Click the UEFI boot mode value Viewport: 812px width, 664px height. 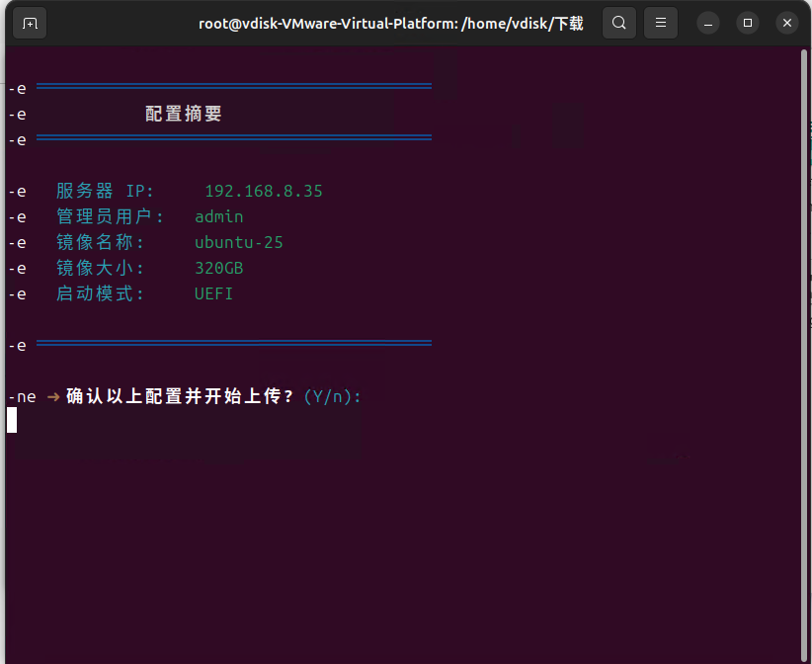[213, 293]
